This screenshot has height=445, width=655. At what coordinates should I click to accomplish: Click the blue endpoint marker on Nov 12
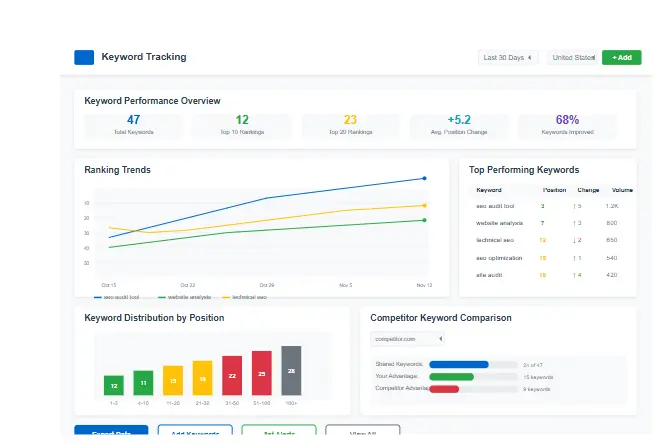[425, 179]
